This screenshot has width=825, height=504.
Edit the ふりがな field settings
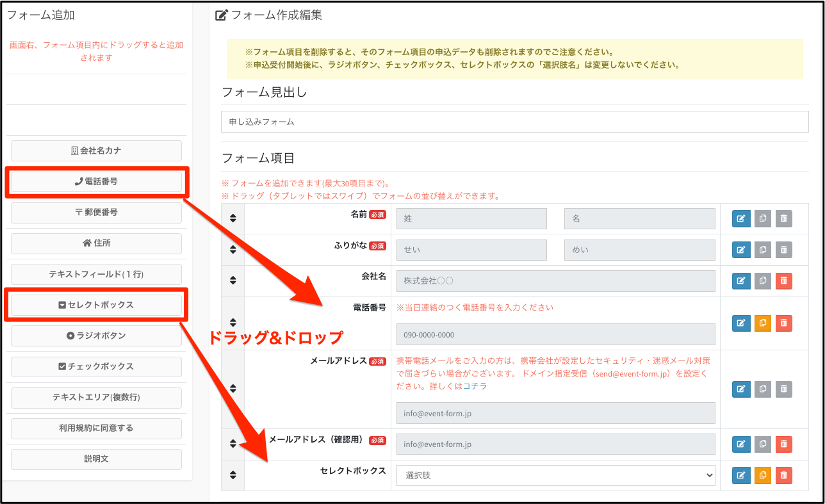(741, 250)
